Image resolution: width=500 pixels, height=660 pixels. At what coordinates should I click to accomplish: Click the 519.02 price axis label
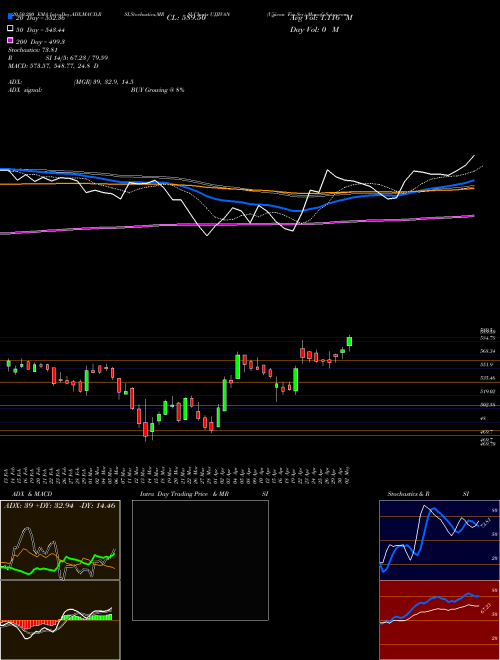487,391
